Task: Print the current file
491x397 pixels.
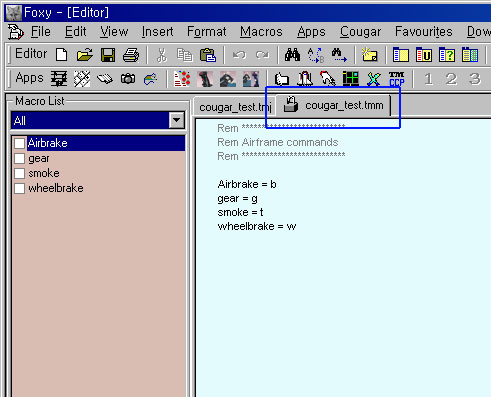Action: click(131, 55)
